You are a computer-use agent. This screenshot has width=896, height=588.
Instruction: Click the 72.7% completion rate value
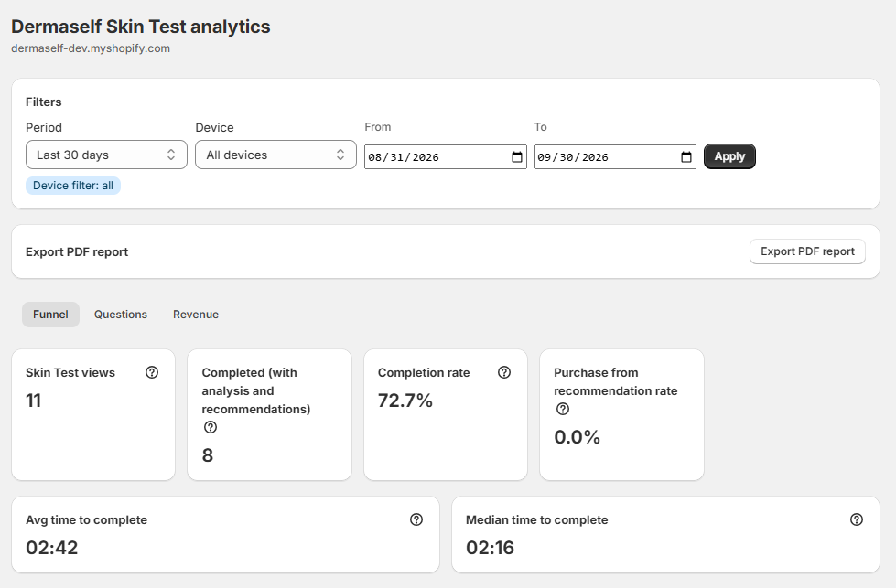(x=405, y=401)
